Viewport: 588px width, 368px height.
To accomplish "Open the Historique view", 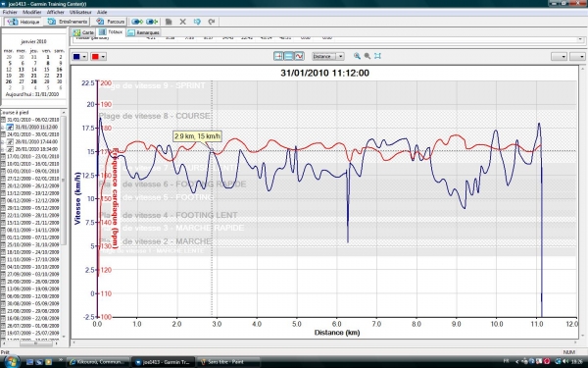I will tap(24, 22).
